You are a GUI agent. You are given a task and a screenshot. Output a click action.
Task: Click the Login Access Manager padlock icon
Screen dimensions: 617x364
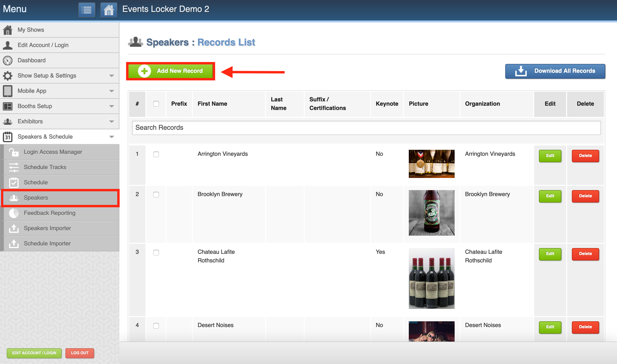tap(14, 152)
